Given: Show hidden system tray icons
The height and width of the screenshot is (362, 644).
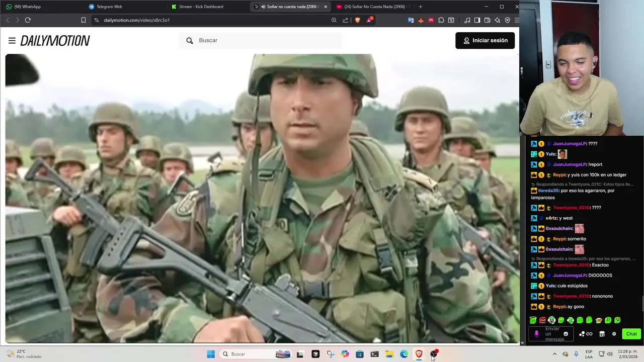Looking at the screenshot, I should [x=555, y=354].
